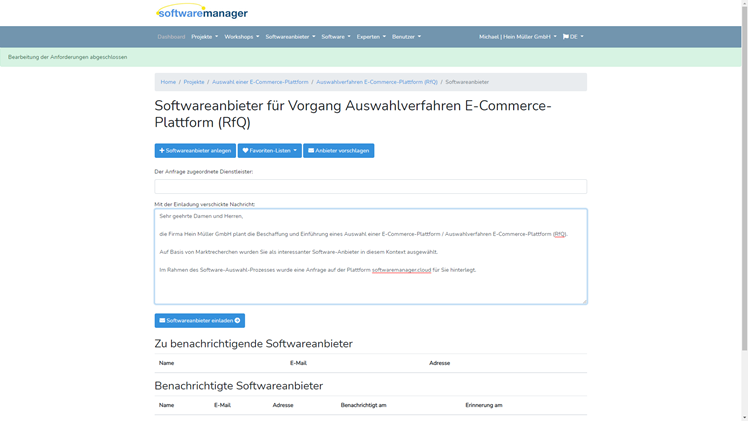Expand the Experten menu
The width and height of the screenshot is (748, 421).
pos(371,37)
